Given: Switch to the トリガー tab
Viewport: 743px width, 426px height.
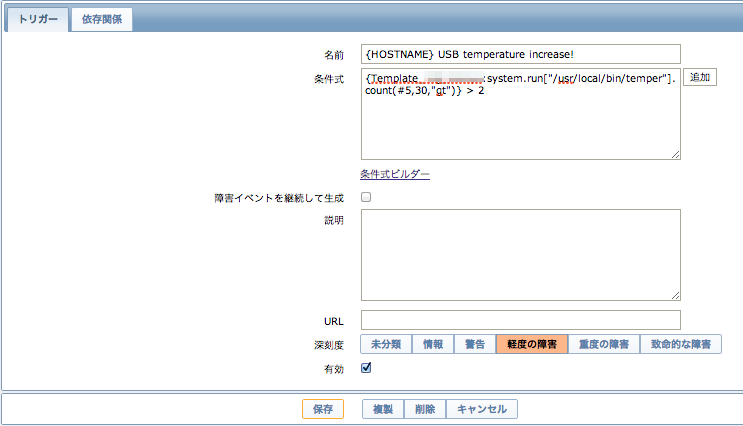Looking at the screenshot, I should pos(38,19).
